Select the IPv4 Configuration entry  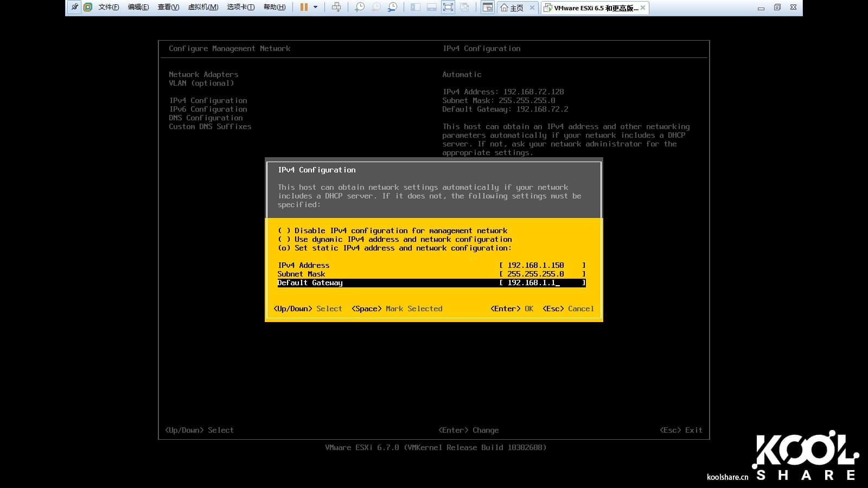click(x=208, y=100)
